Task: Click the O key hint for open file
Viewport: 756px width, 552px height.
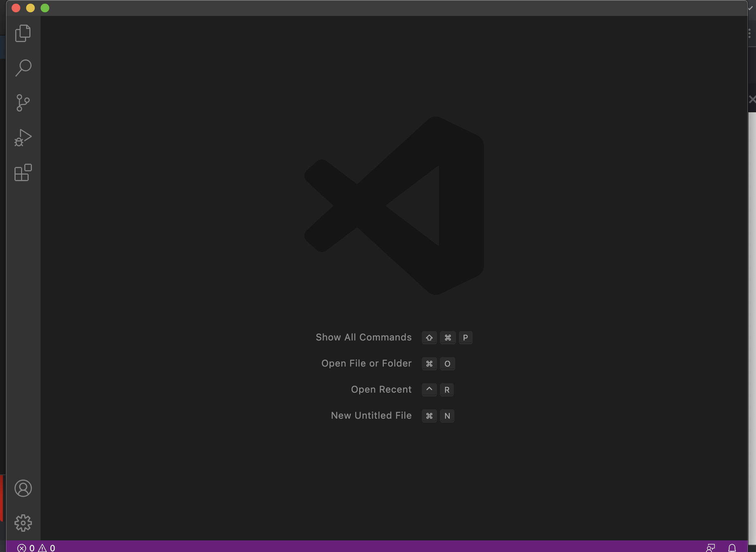Action: 447,364
